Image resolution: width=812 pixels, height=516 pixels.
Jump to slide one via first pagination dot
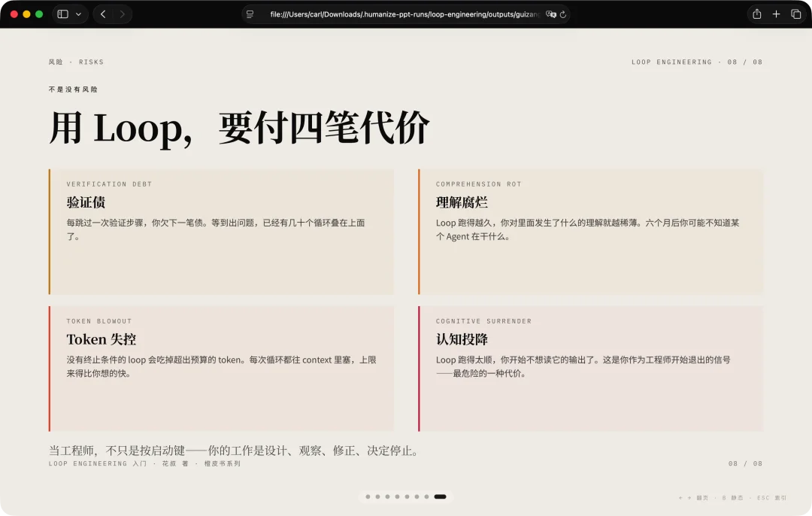click(x=368, y=497)
